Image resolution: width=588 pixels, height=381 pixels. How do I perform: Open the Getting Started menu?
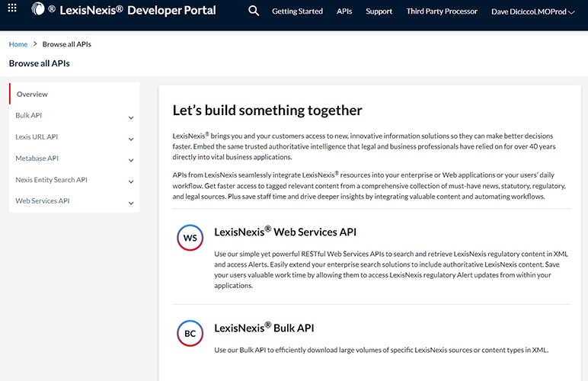point(297,11)
